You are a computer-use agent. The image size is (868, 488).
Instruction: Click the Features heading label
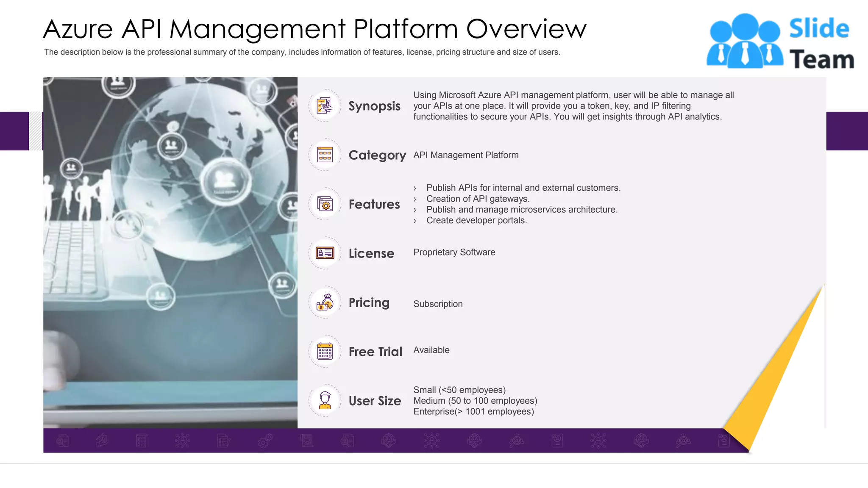tap(374, 204)
